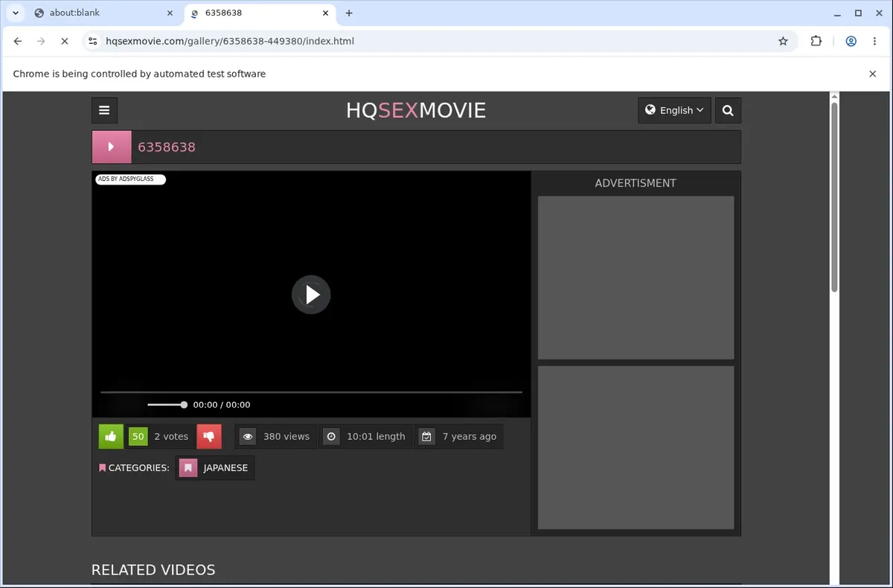The height and width of the screenshot is (588, 893).
Task: Open the site hamburger menu
Action: click(x=104, y=110)
